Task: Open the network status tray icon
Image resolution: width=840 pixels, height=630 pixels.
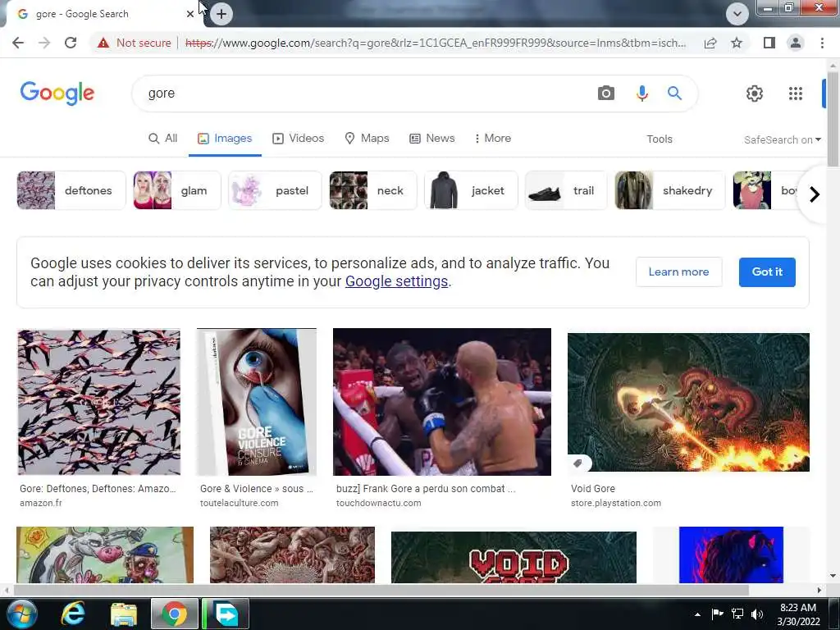Action: [737, 614]
